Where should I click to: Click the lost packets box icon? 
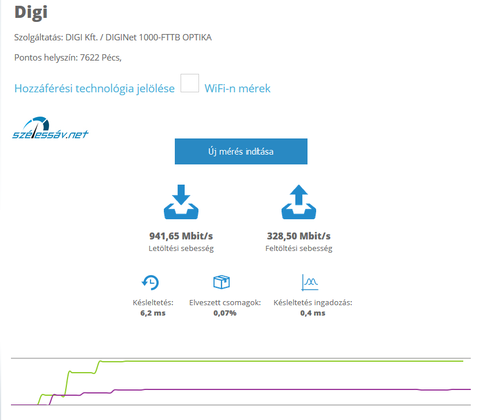coord(221,282)
